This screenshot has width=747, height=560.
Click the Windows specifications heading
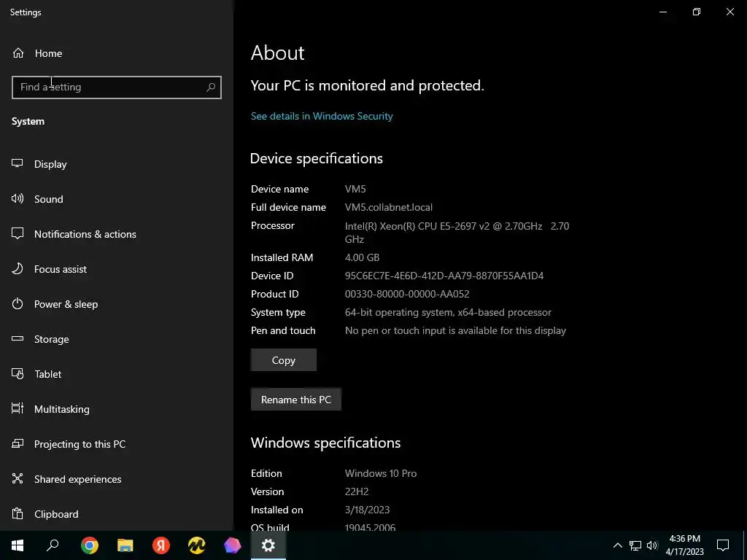pos(325,443)
